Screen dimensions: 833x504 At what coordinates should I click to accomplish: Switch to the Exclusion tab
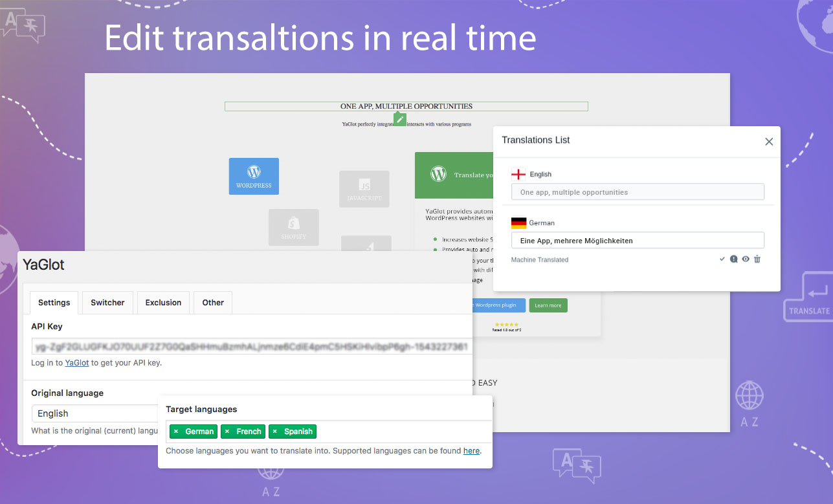click(163, 303)
